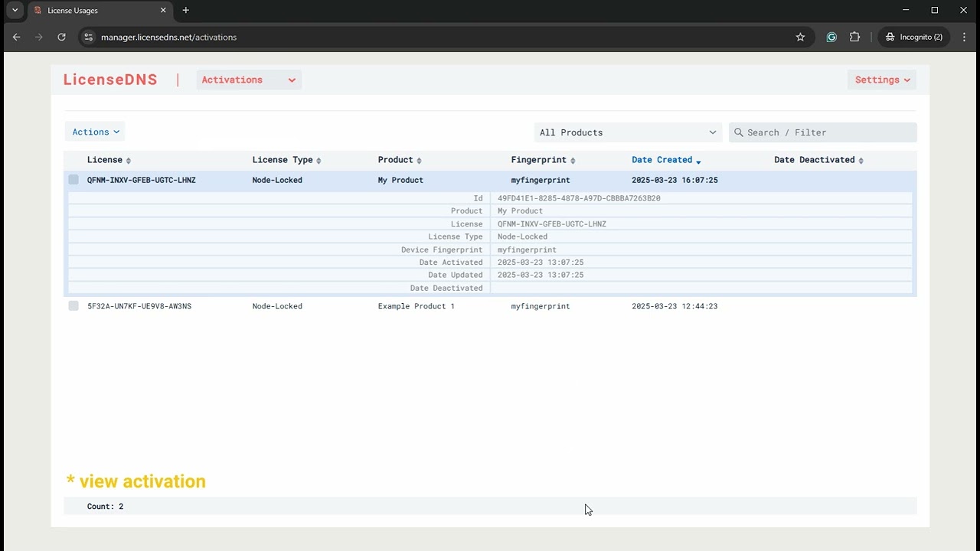Expand the 5F32A-UN7KF-UE9V8-AW3NS activation row
The height and width of the screenshot is (551, 980).
coord(490,306)
